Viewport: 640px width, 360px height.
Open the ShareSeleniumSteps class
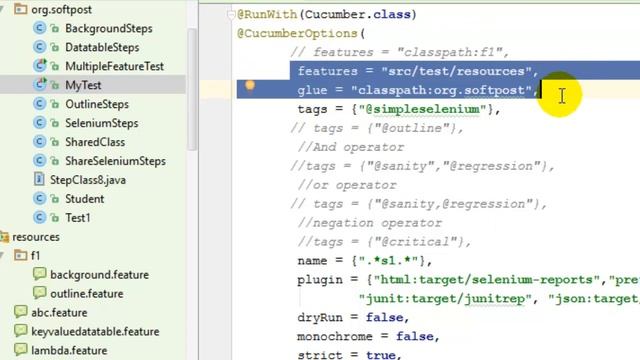point(116,161)
